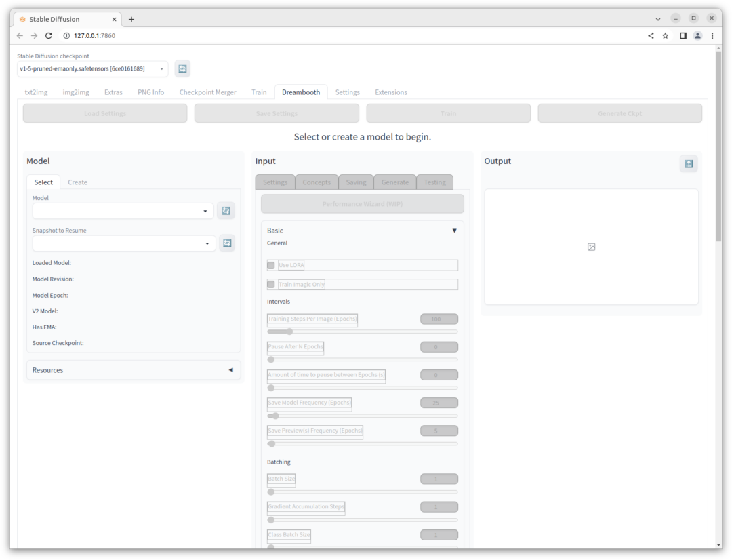Viewport: 732px width, 560px height.
Task: Collapse the Basic settings section
Action: point(454,231)
